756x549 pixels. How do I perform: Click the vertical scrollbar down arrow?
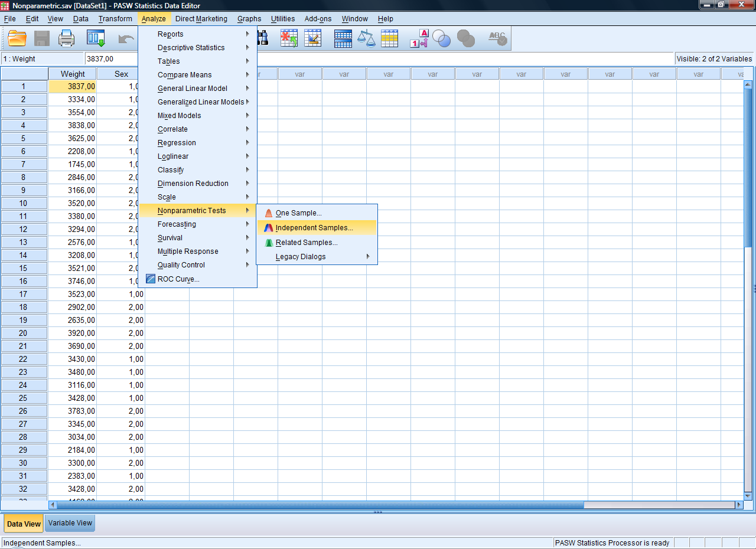[x=749, y=496]
